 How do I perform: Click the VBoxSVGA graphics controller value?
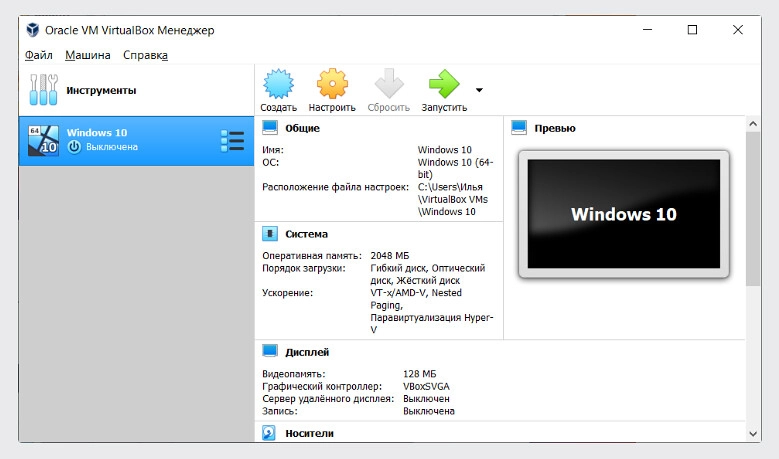pos(426,386)
